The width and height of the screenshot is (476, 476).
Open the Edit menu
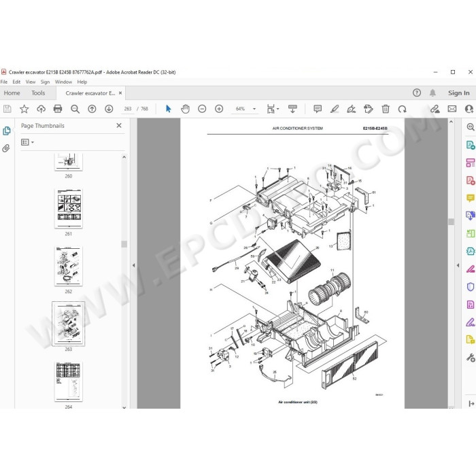(x=16, y=82)
